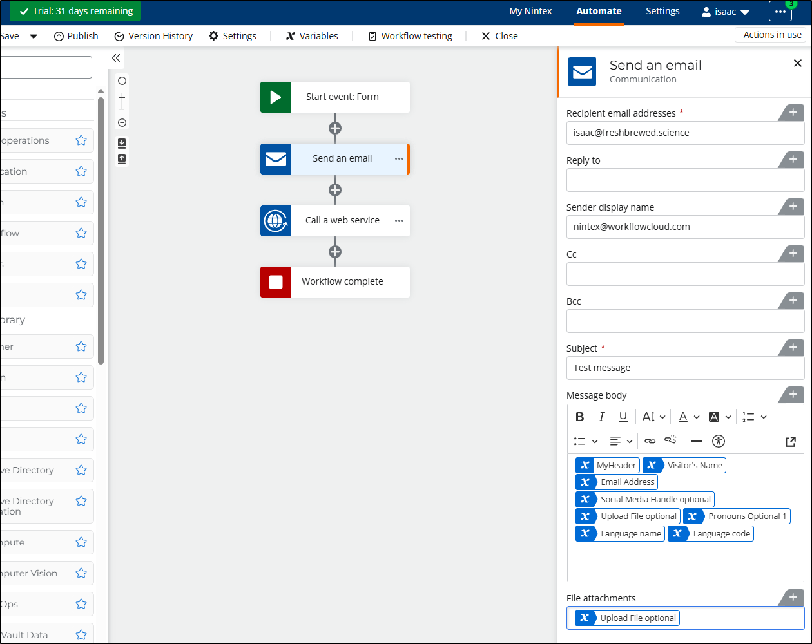This screenshot has height=644, width=812.
Task: Toggle the star for the 'Computer Vision' item
Action: click(81, 573)
